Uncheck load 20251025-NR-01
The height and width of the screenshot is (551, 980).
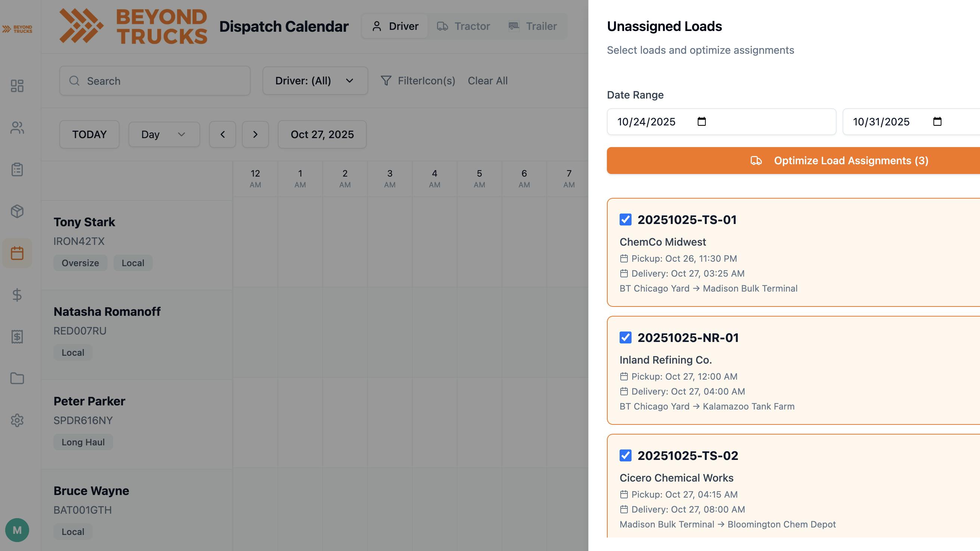(x=626, y=338)
